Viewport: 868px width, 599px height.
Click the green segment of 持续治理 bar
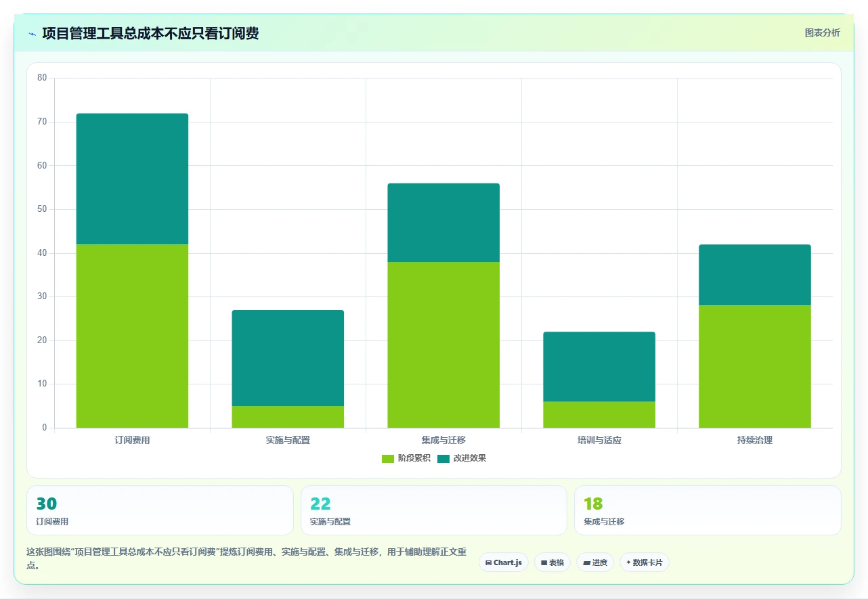click(x=755, y=366)
